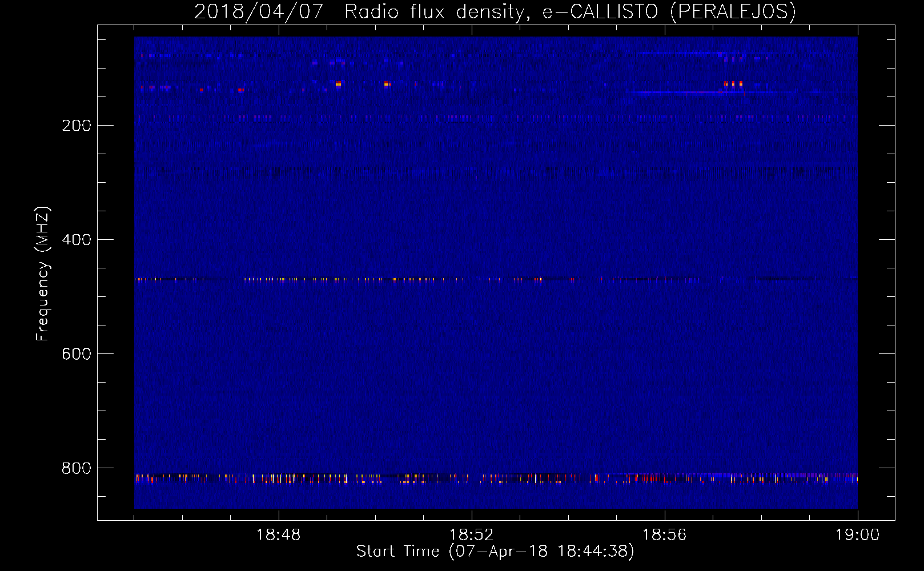The width and height of the screenshot is (924, 571).
Task: Click the '400' frequency tick label
Action: coord(77,240)
